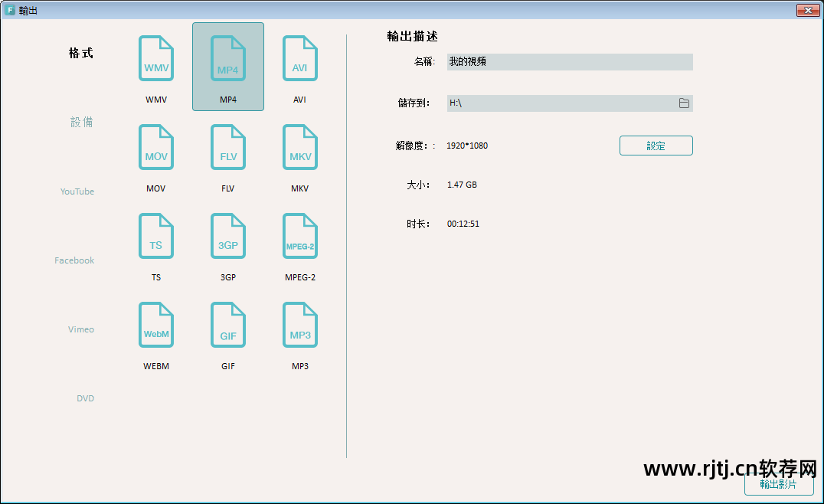Screen dimensions: 824x504
Task: Select the MPEG-2 format icon
Action: coord(299,237)
